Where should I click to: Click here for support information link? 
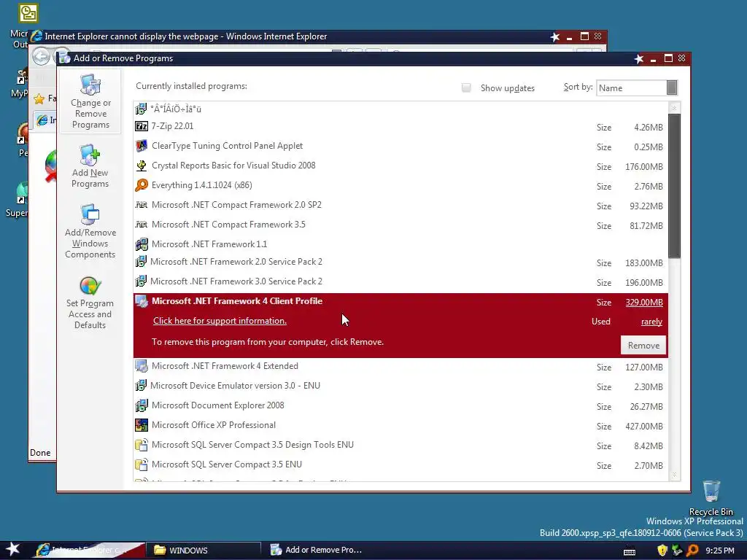click(x=220, y=321)
